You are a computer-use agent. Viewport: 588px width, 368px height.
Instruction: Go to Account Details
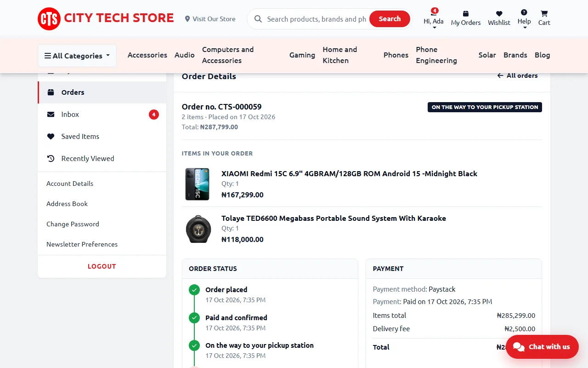click(x=70, y=184)
